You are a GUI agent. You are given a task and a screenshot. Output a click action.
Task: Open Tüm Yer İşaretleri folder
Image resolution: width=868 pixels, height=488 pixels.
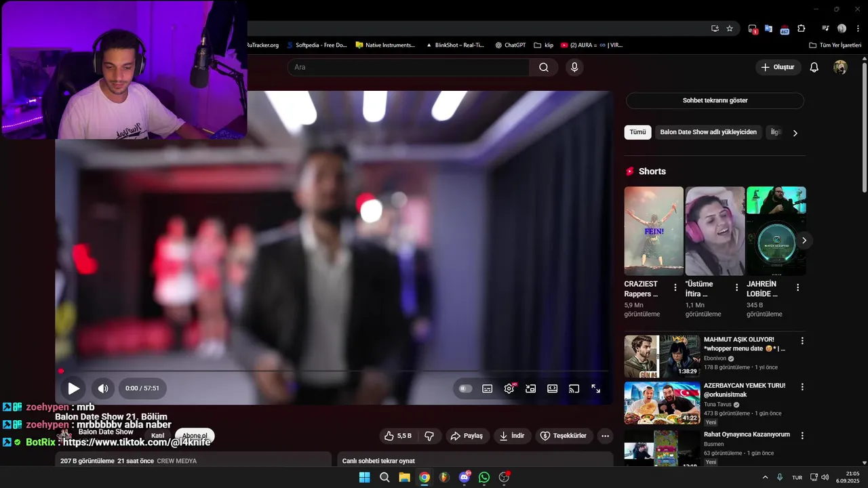point(835,45)
